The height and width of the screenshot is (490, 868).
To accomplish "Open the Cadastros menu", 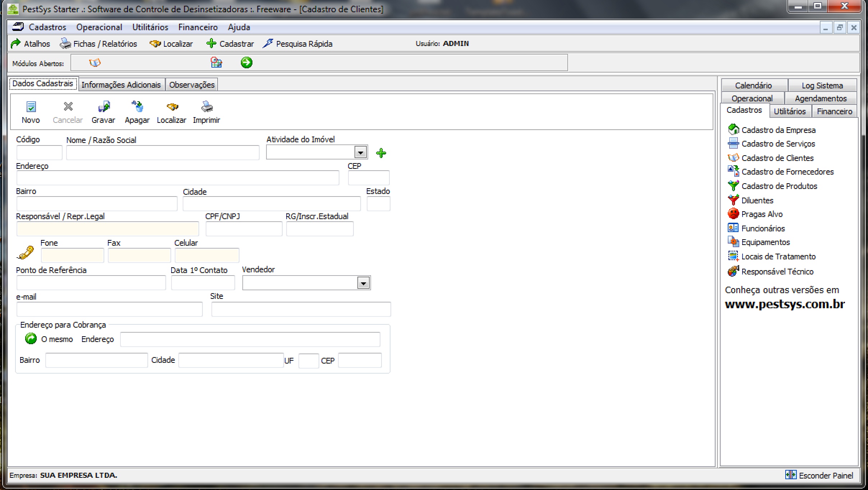I will coord(48,27).
